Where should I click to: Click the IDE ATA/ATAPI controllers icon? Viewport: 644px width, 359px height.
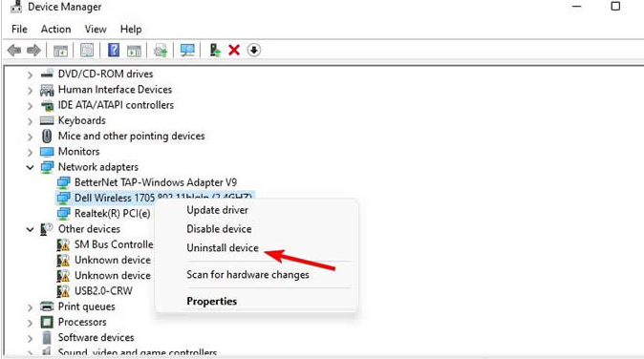[x=47, y=105]
